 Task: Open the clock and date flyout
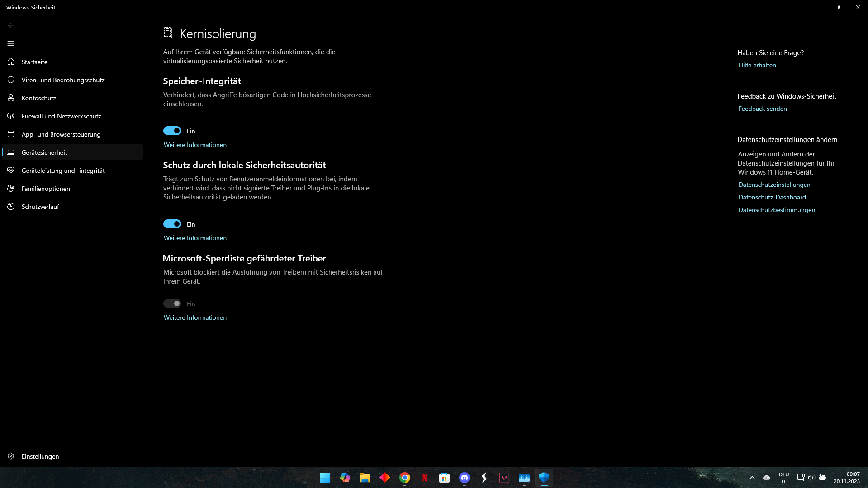(x=847, y=478)
